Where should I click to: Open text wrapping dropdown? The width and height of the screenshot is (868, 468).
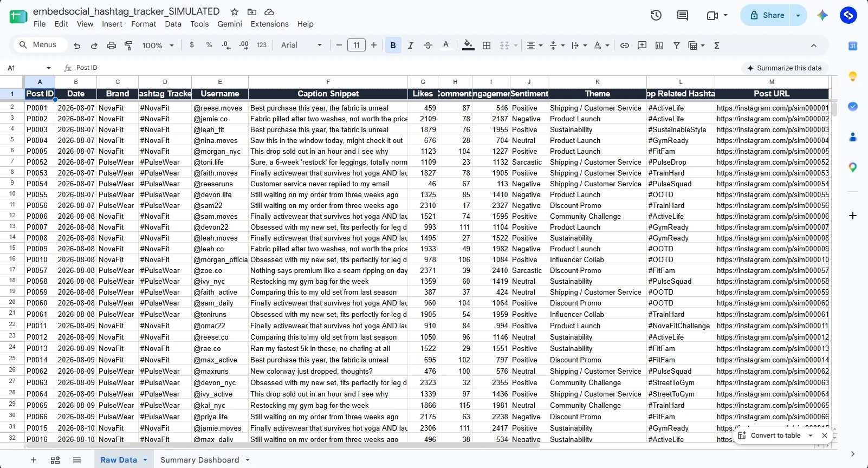(x=579, y=45)
